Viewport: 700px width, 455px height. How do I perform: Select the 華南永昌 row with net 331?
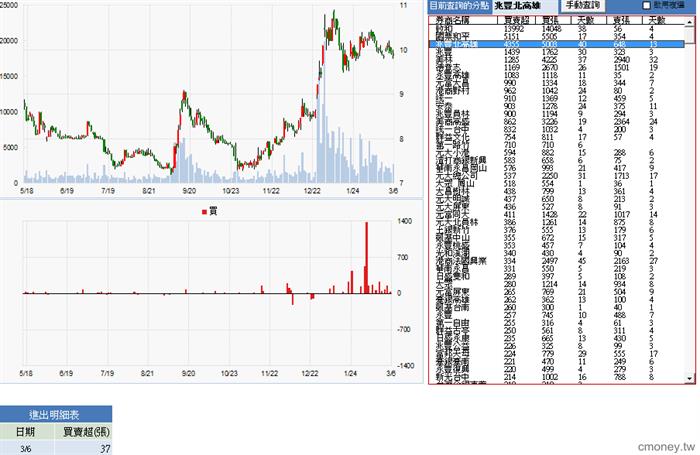(x=557, y=269)
